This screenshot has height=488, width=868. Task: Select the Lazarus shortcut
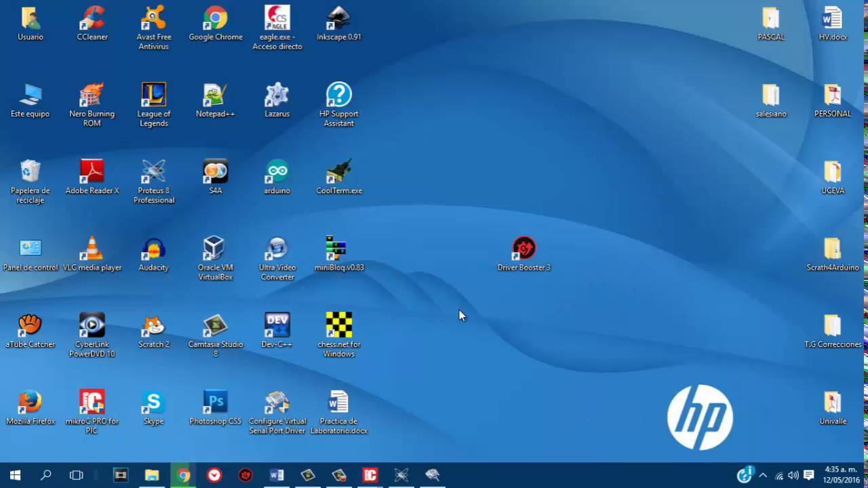click(x=277, y=100)
